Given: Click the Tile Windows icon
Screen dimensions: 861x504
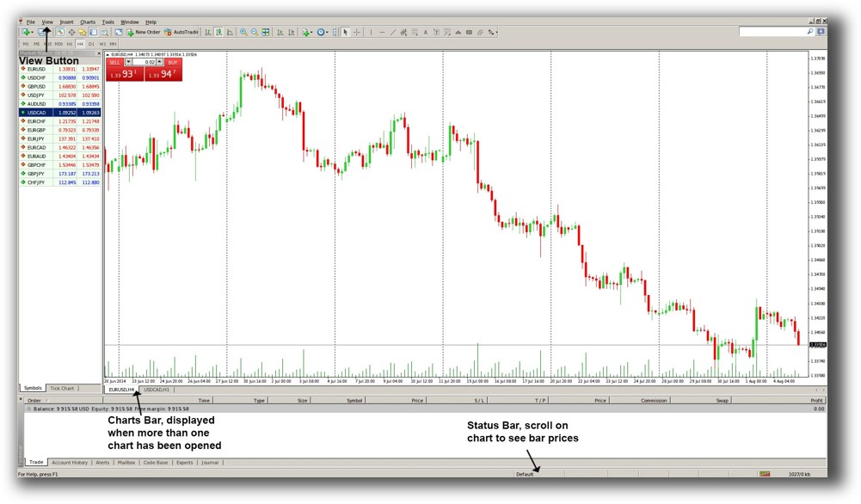Looking at the screenshot, I should point(266,32).
